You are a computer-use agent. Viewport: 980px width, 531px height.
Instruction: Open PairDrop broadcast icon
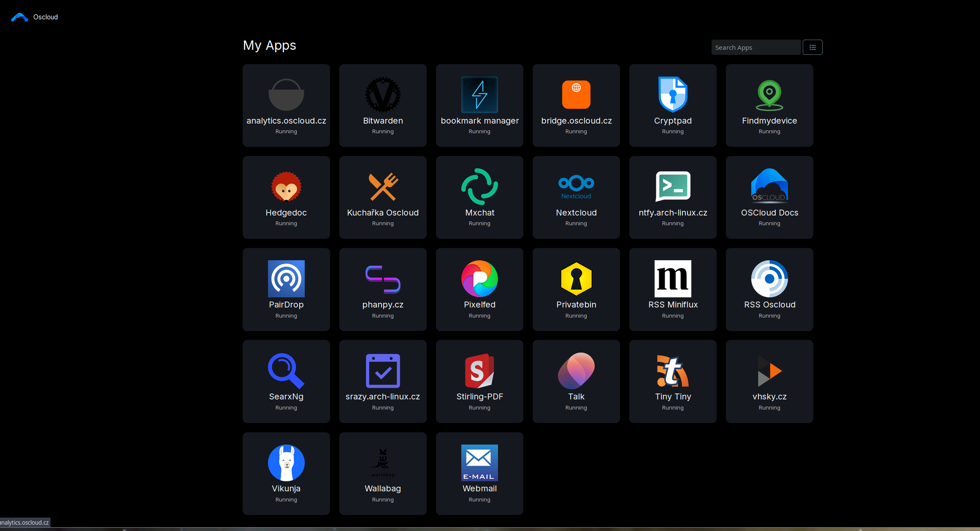[x=286, y=278]
